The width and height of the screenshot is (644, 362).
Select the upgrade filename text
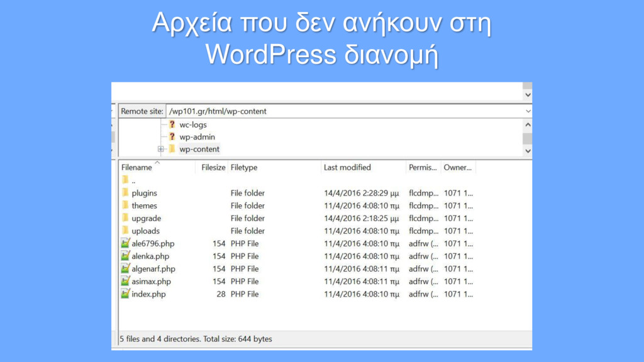146,218
